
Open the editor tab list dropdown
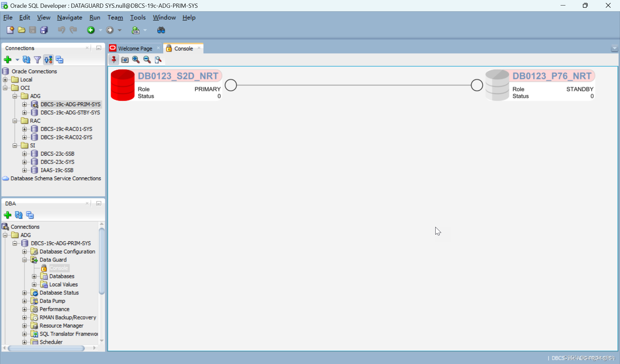(x=614, y=48)
